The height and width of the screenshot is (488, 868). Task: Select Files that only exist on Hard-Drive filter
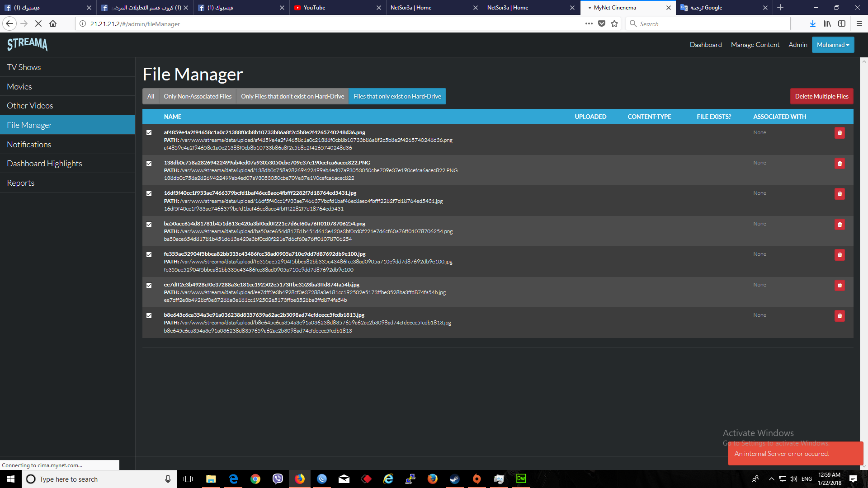click(397, 96)
